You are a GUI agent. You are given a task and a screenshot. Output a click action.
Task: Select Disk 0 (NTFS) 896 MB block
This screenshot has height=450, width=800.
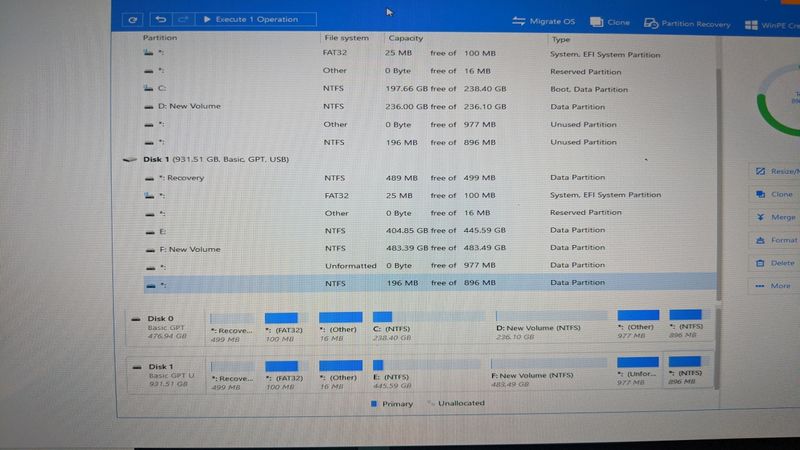687,324
